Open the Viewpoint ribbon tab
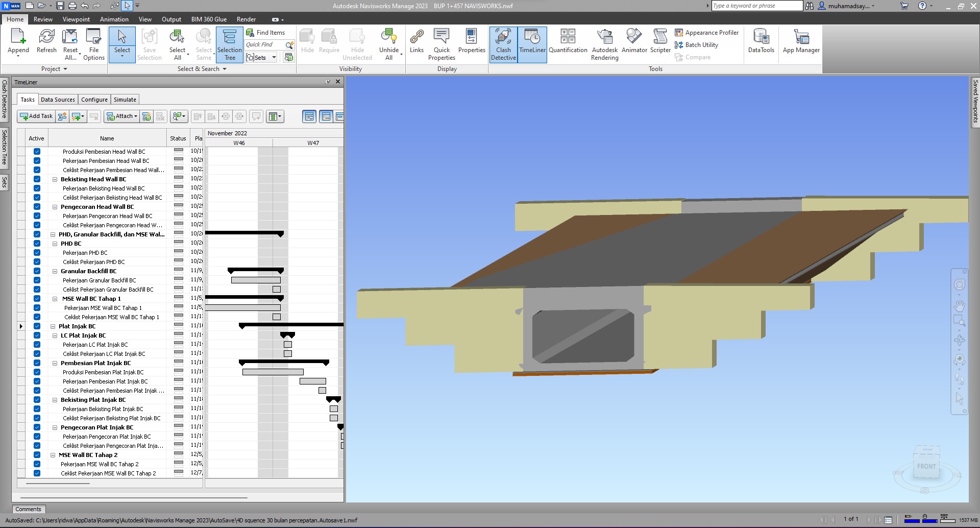This screenshot has height=528, width=980. point(76,19)
